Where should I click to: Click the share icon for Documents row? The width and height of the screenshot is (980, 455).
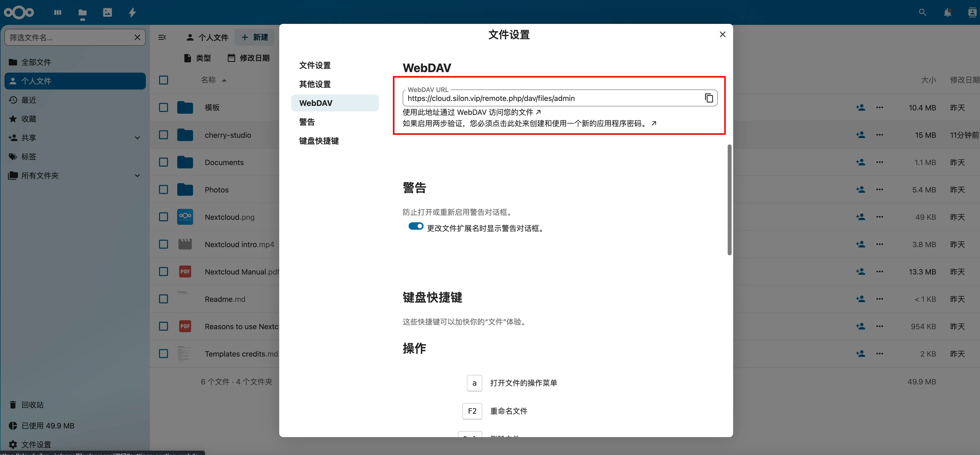(x=861, y=162)
